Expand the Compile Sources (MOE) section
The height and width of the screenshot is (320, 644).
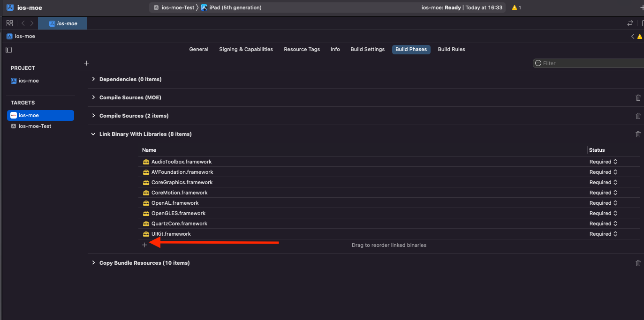click(x=93, y=97)
